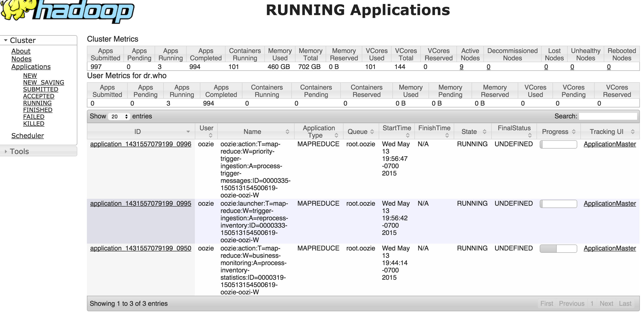
Task: Open the KILLED applications filter
Action: pyautogui.click(x=33, y=124)
